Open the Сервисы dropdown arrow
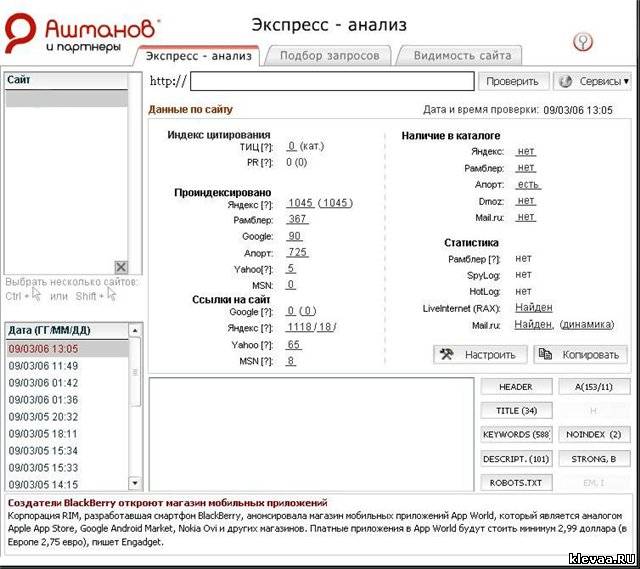This screenshot has width=640, height=569. pos(626,81)
